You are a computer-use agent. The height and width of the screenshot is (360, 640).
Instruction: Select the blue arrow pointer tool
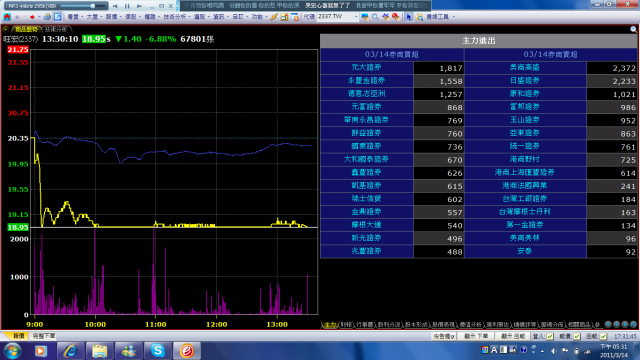pyautogui.click(x=409, y=17)
